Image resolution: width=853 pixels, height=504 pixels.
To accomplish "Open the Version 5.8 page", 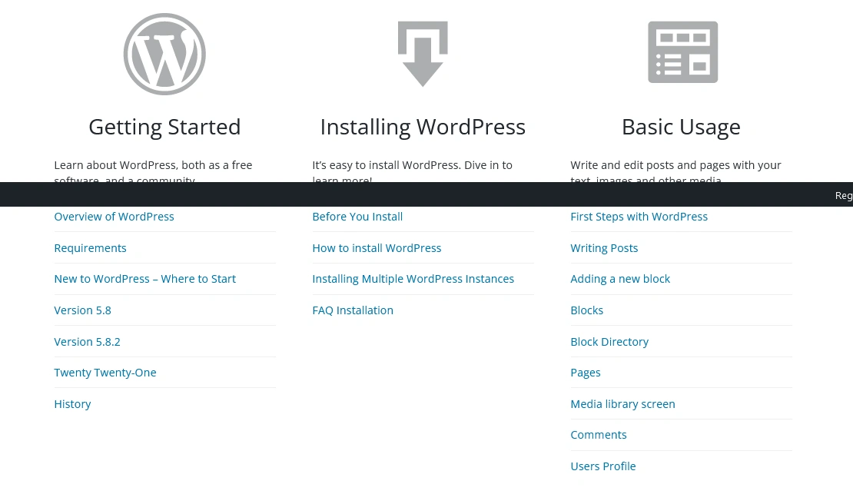I will click(82, 310).
